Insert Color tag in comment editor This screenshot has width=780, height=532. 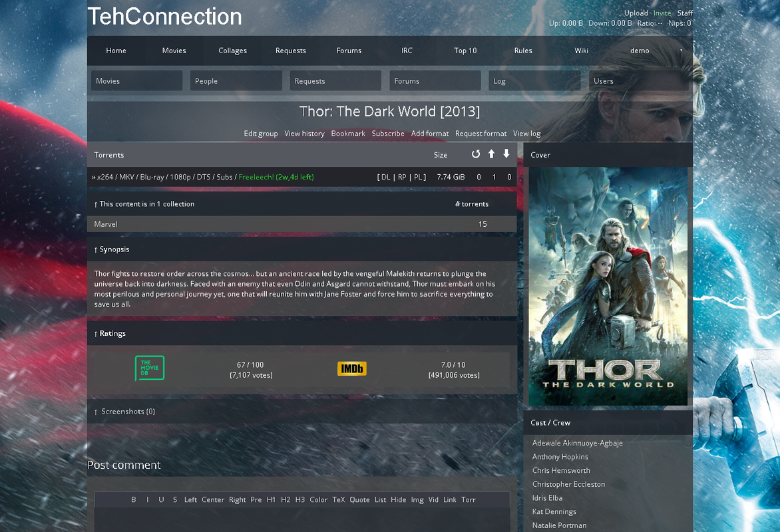click(x=318, y=499)
